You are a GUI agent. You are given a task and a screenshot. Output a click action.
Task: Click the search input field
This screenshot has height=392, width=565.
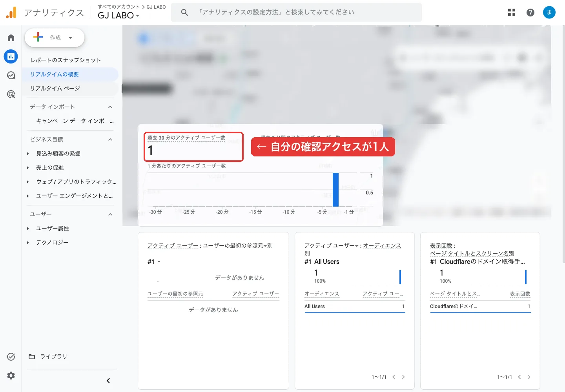click(x=296, y=13)
